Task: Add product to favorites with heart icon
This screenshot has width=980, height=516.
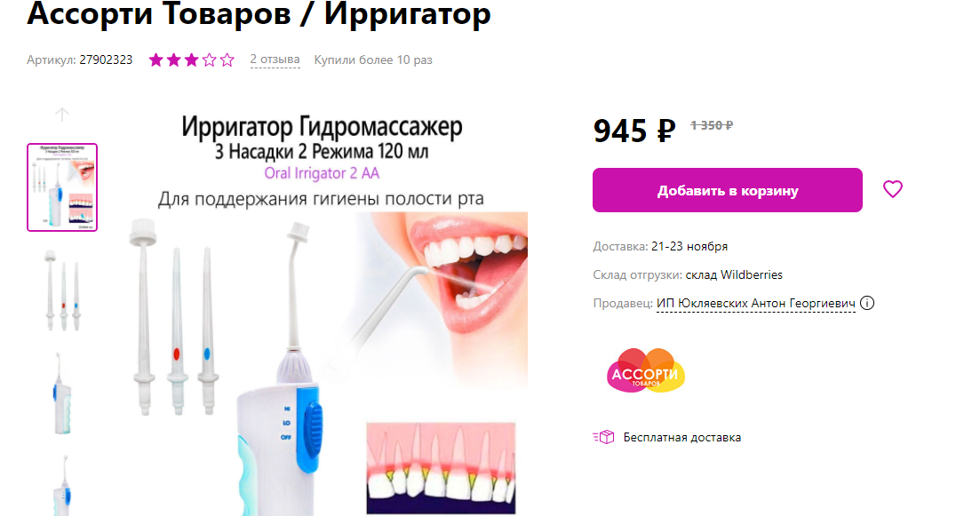Action: [893, 188]
